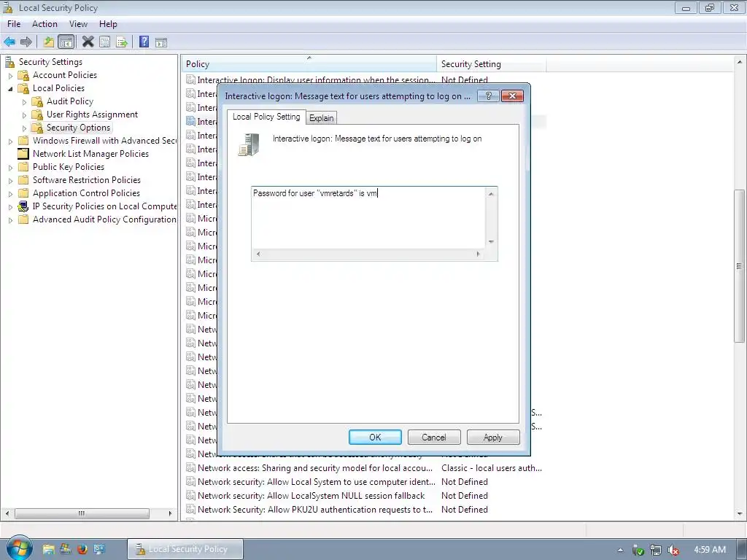
Task: Click the Back arrow in the toolbar
Action: (9, 42)
